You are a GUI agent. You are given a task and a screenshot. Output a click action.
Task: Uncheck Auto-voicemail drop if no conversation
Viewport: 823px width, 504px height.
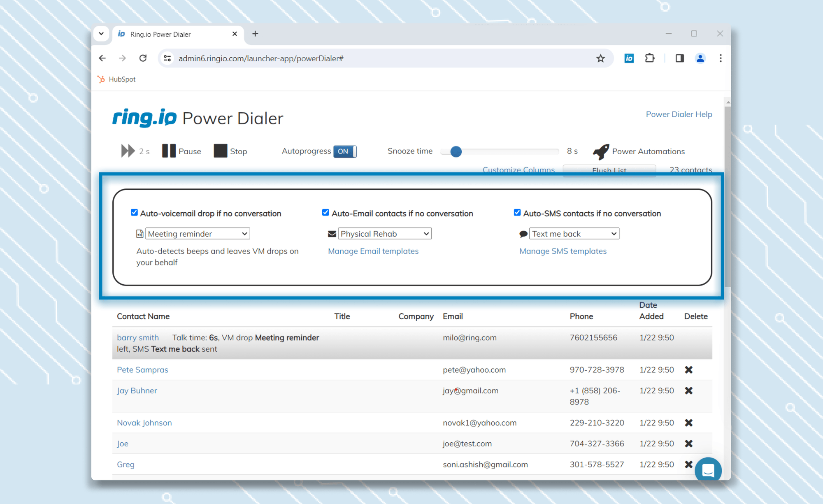click(134, 213)
